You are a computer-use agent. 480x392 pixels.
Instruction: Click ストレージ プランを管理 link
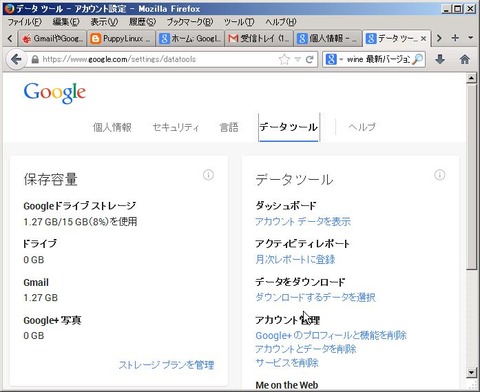pyautogui.click(x=166, y=365)
